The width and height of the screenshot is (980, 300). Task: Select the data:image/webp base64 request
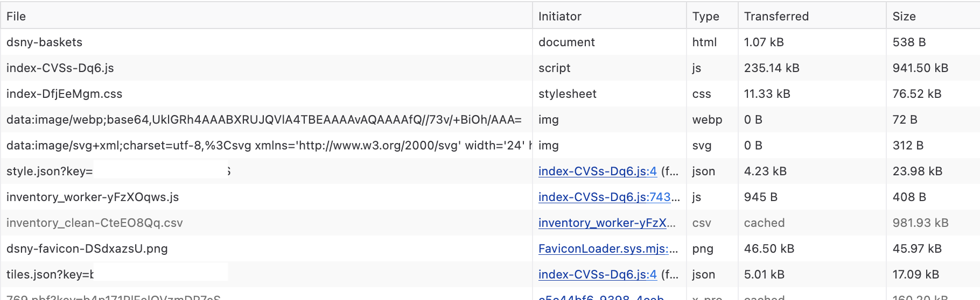click(x=264, y=119)
